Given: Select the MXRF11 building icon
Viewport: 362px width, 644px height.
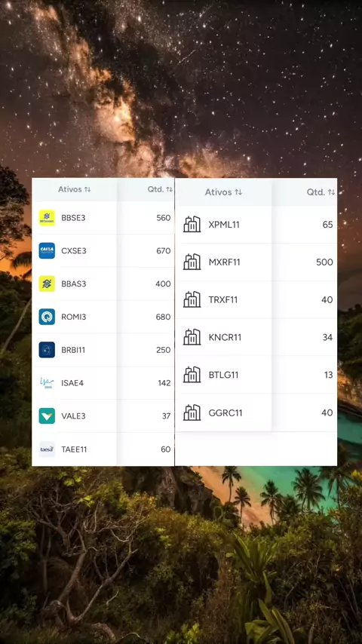Looking at the screenshot, I should tap(192, 262).
